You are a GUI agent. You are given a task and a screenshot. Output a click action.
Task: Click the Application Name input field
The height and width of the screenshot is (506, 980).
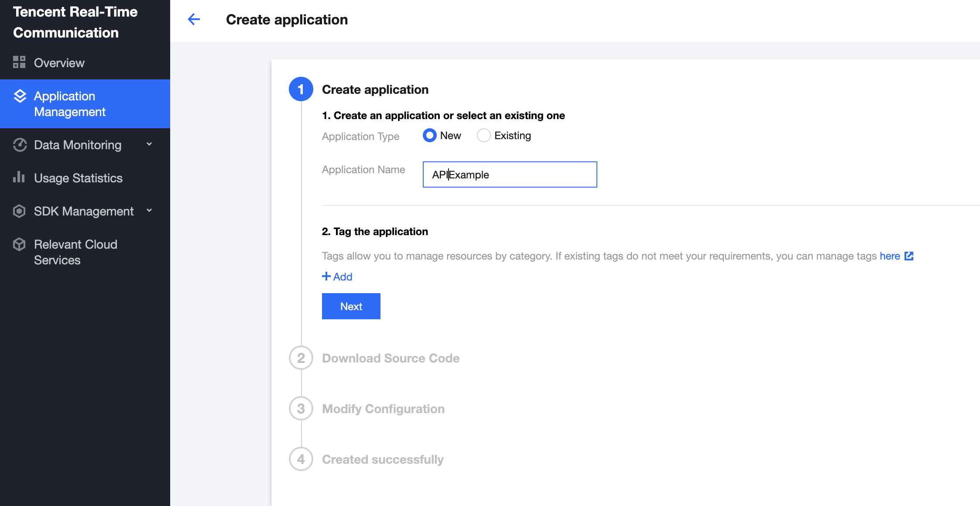[x=510, y=174]
